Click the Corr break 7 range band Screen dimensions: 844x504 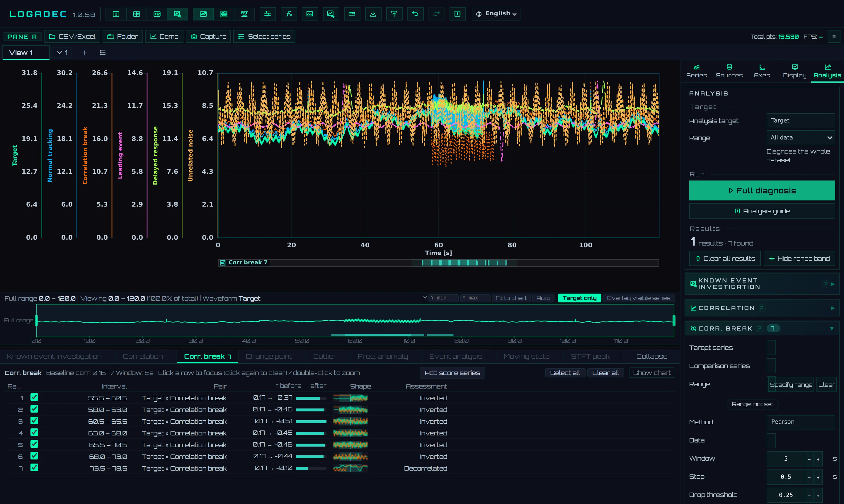pos(438,263)
